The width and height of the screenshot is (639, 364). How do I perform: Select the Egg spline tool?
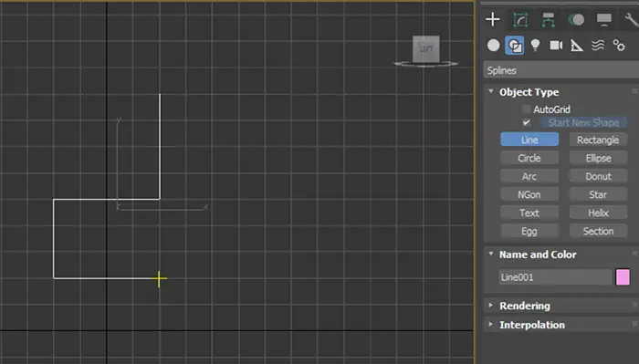point(529,231)
